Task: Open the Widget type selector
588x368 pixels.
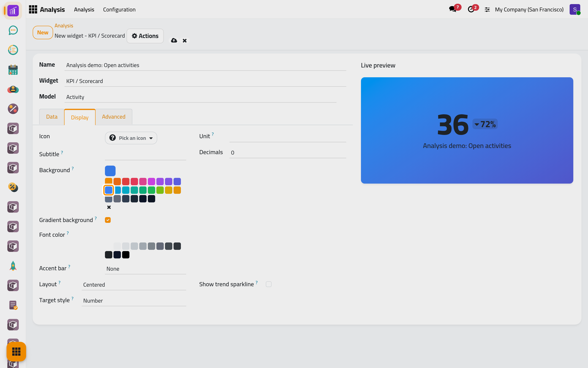Action: [x=205, y=81]
